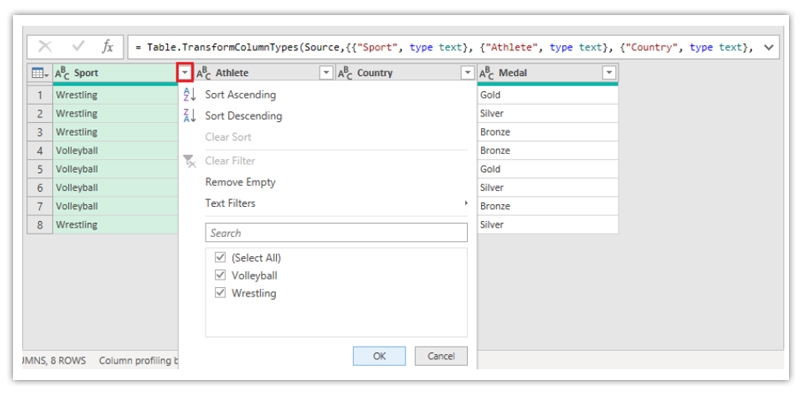Click the formula bar confirm checkmark icon
Screen dimensions: 800x400
[x=77, y=47]
